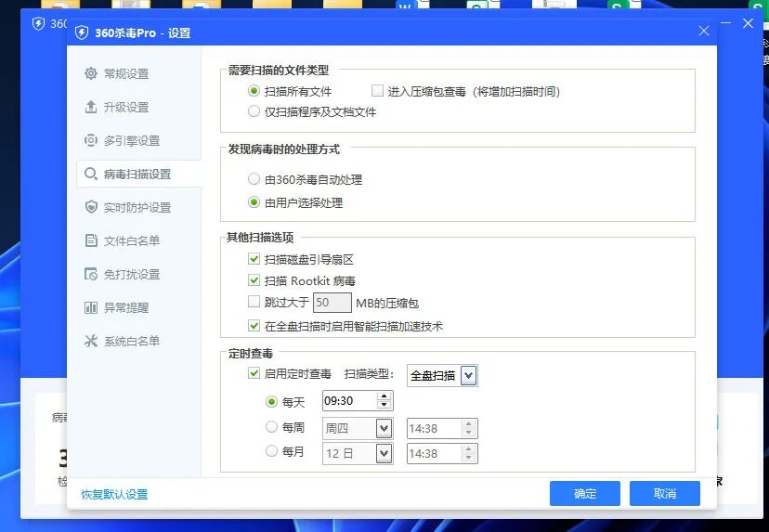The height and width of the screenshot is (532, 769).
Task: Select 每天 schedule radio button
Action: click(x=271, y=402)
